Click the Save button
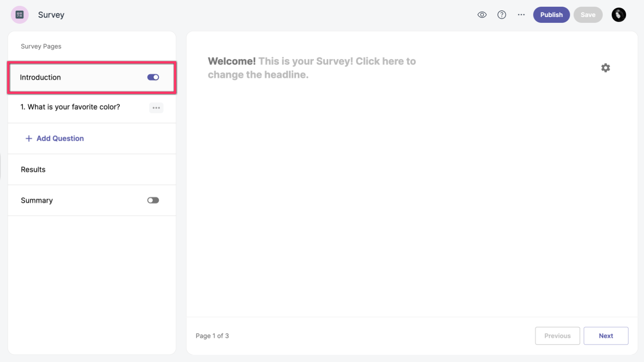The height and width of the screenshot is (362, 644). 588,15
